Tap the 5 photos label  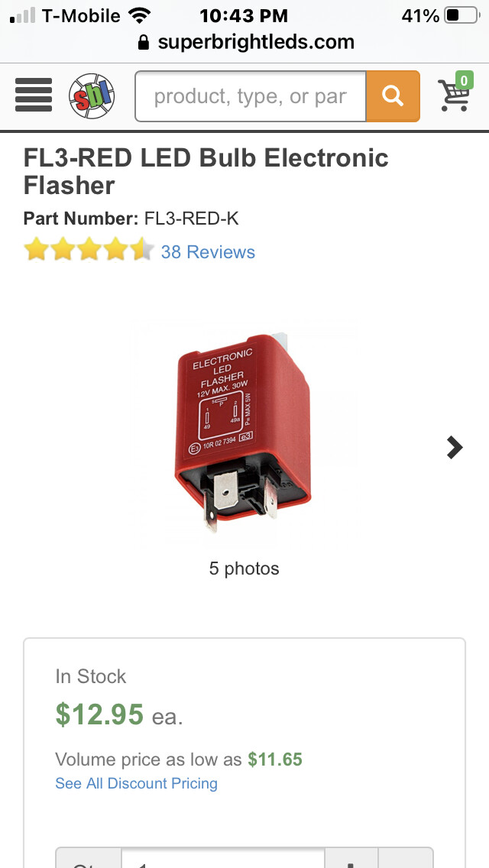click(x=244, y=568)
